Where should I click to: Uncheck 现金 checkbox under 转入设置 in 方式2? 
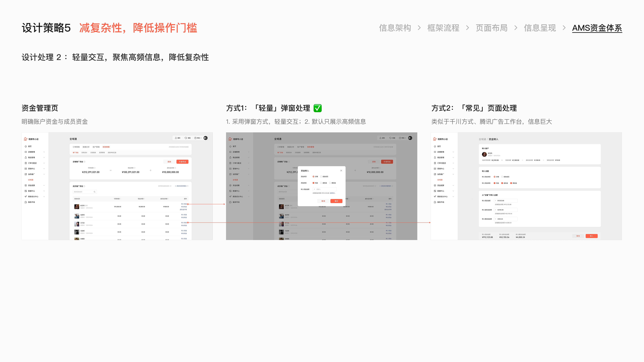point(495,183)
